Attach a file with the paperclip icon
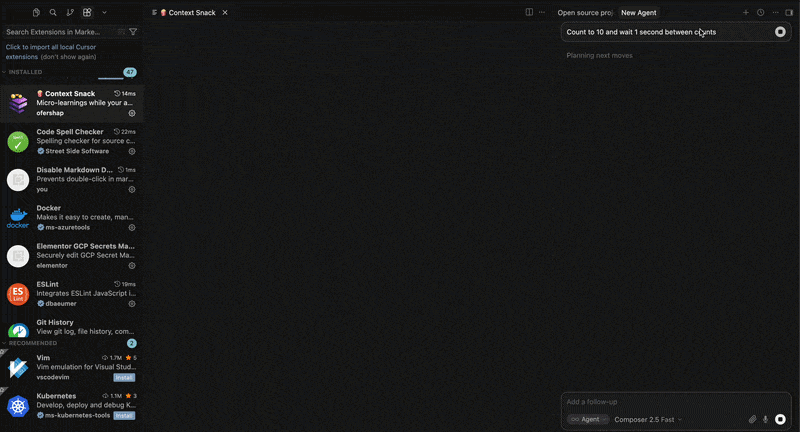800x432 pixels. pyautogui.click(x=752, y=419)
